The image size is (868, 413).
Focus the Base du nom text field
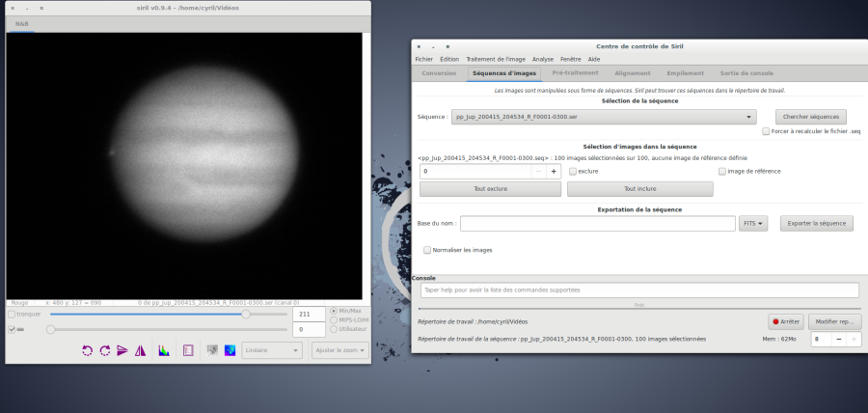(598, 224)
